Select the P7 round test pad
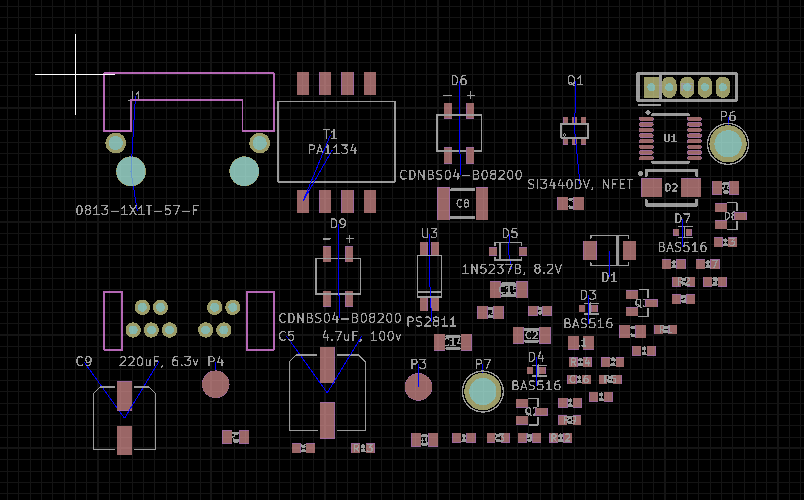Screen dimensions: 804x500 pyautogui.click(x=483, y=392)
